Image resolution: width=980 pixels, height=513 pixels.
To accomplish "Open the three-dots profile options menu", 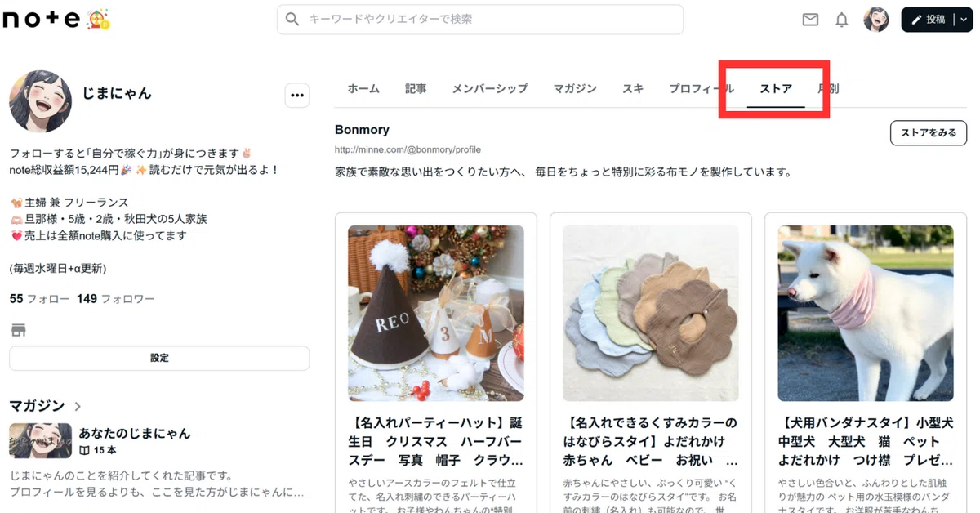I will tap(296, 95).
